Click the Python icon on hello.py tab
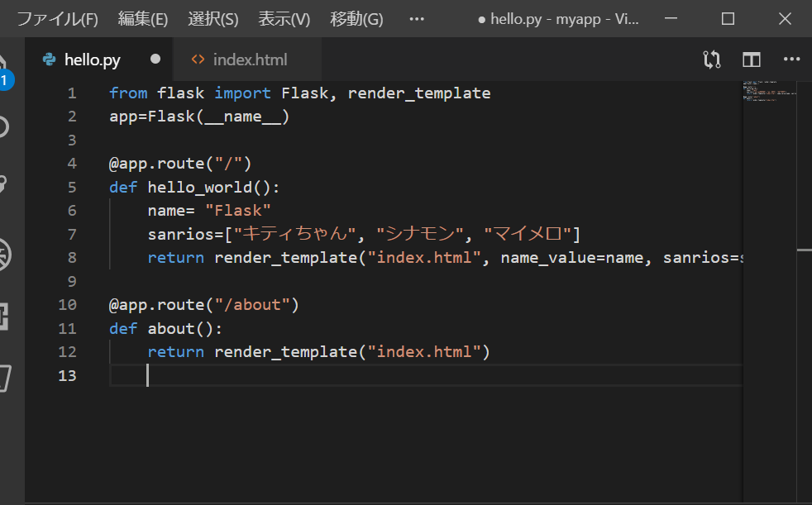 click(x=49, y=60)
